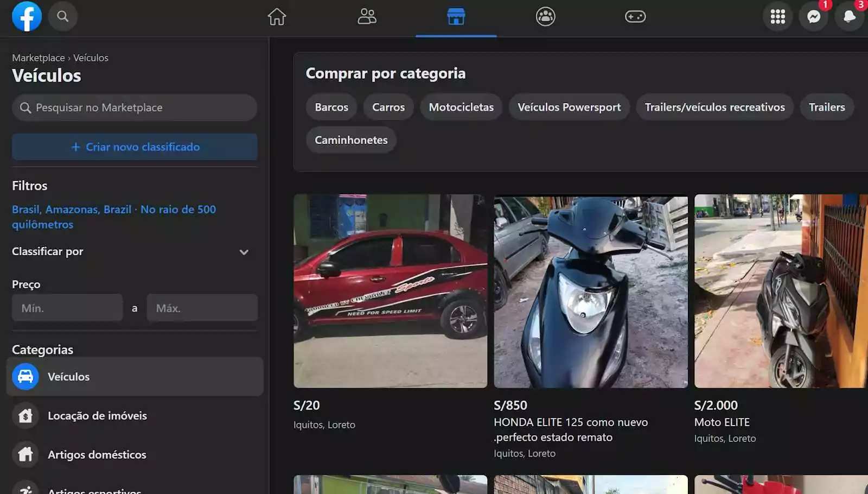Click Iquitos, Loreto under Moto ELITE
Viewport: 868px width, 494px height.
pyautogui.click(x=725, y=438)
